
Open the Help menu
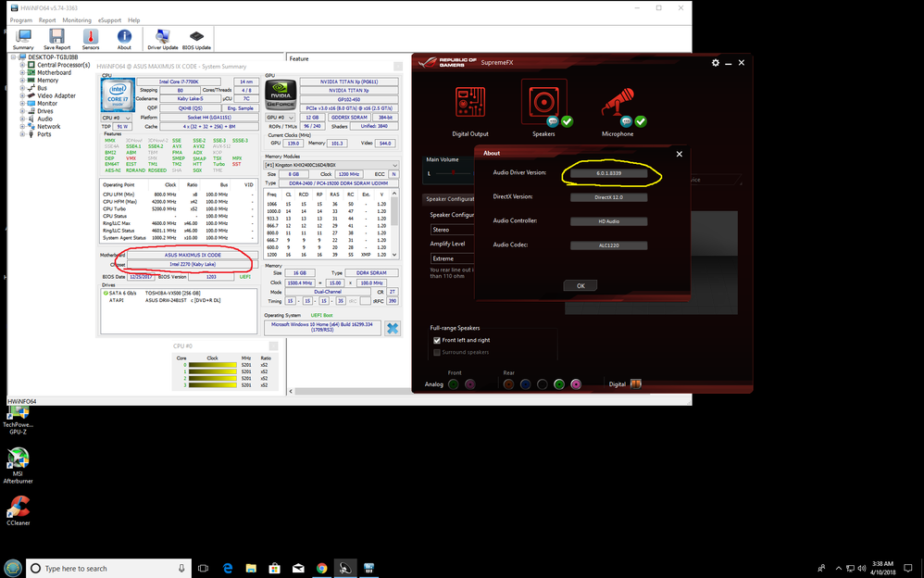(x=133, y=20)
